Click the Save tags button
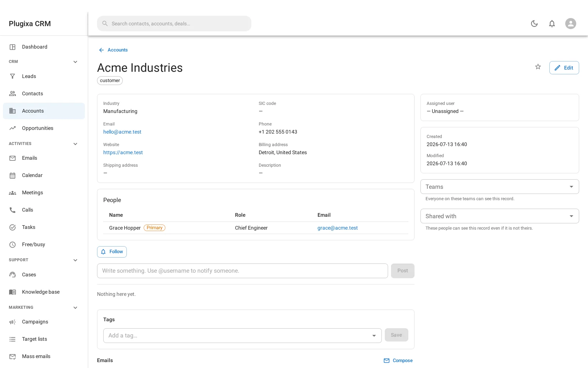Viewport: 588px width, 368px height. tap(396, 335)
